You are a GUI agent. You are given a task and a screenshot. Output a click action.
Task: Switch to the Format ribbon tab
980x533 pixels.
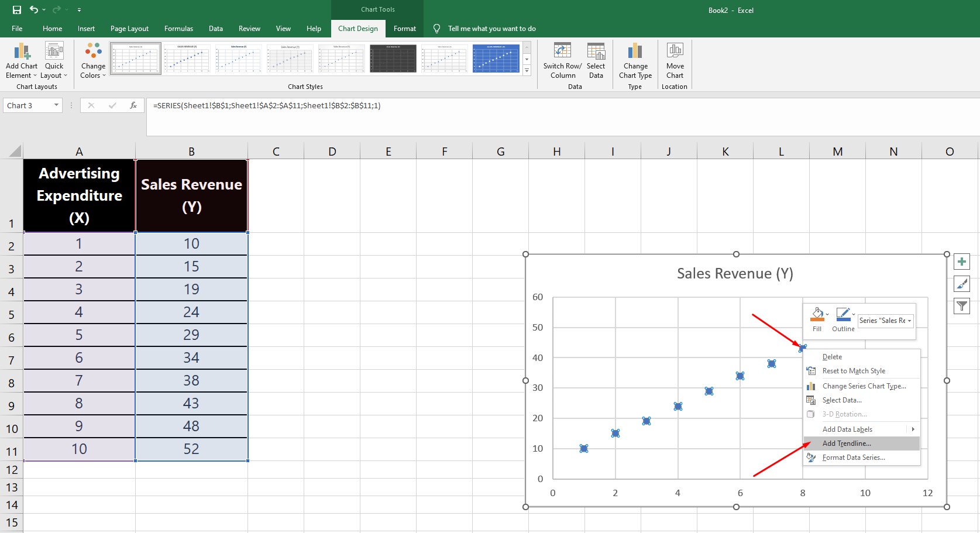coord(404,29)
